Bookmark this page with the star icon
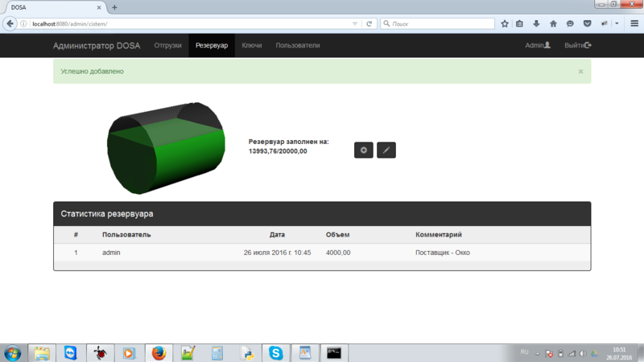This screenshot has height=362, width=644. pos(505,23)
